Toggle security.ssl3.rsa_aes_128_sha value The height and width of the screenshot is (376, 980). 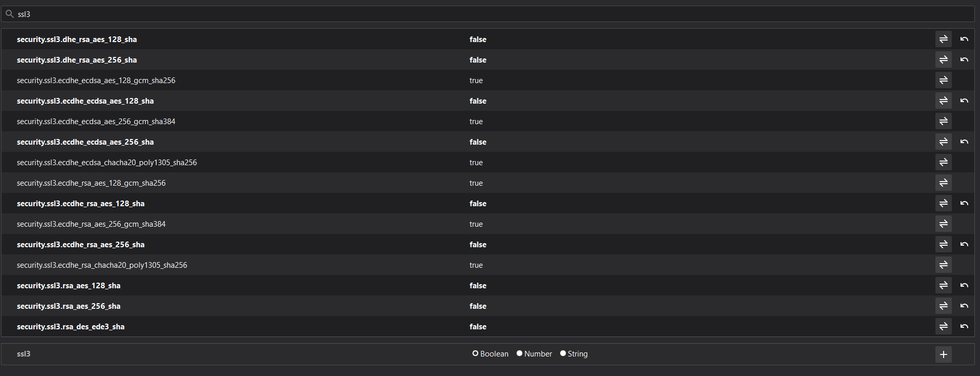[x=943, y=285]
